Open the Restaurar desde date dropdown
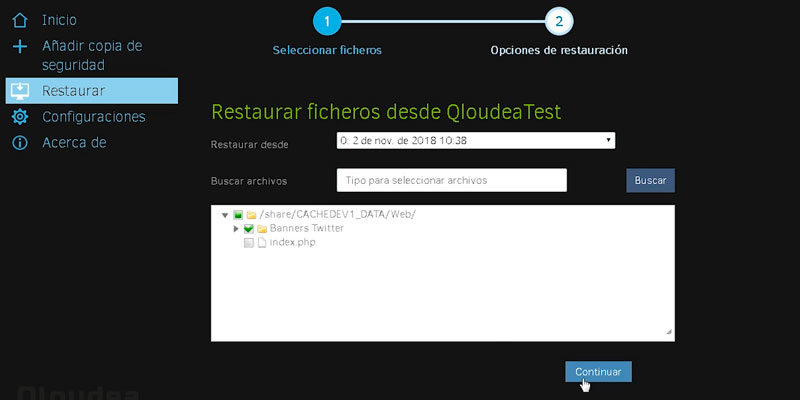The width and height of the screenshot is (800, 400). tap(476, 140)
